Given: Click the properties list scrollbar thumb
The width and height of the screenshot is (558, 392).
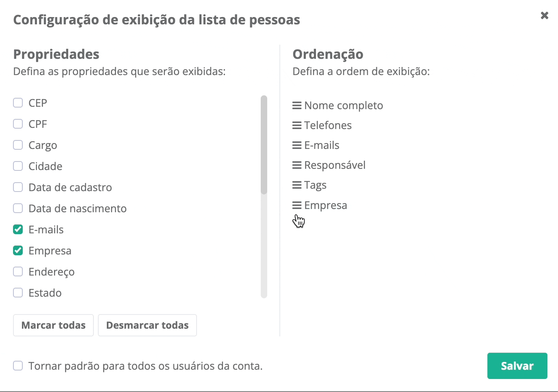Looking at the screenshot, I should click(264, 144).
